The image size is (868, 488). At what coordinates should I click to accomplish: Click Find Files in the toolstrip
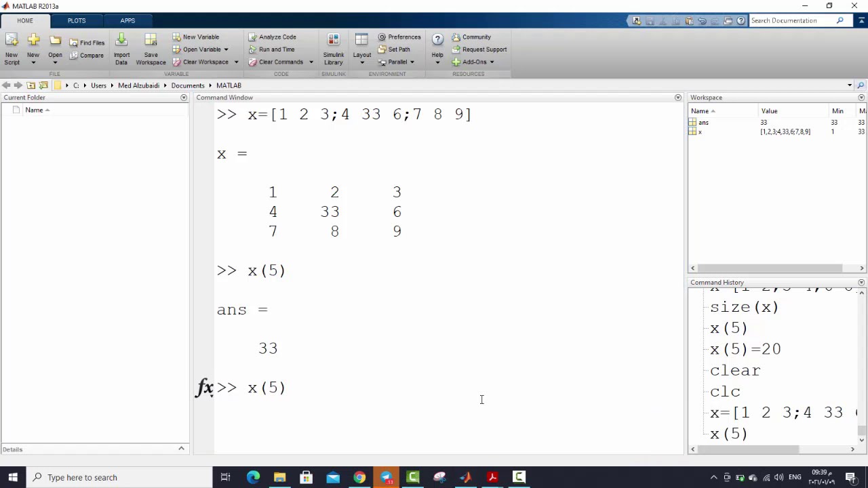(x=87, y=43)
